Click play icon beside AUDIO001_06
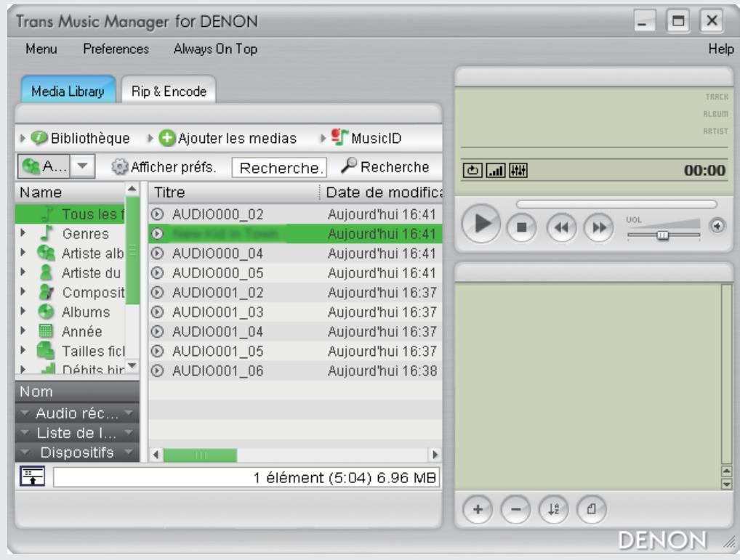Screen dimensions: 740x560 coord(157,371)
